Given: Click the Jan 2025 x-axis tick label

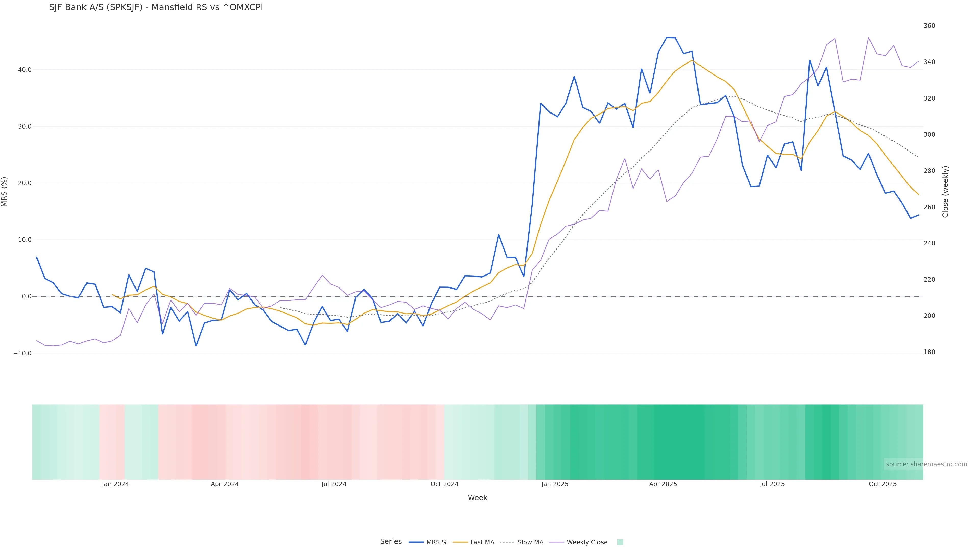Looking at the screenshot, I should click(555, 484).
